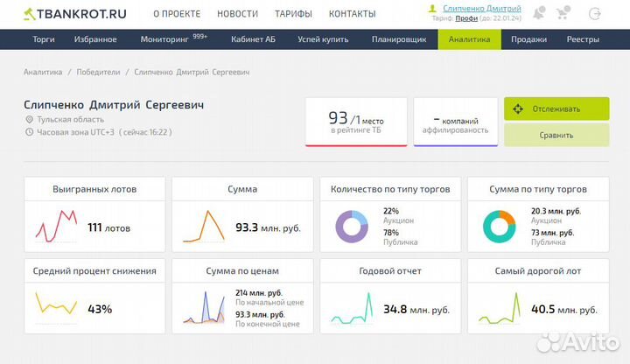The image size is (630, 364).
Task: Click the Самый дорогой лот card header
Action: click(538, 270)
